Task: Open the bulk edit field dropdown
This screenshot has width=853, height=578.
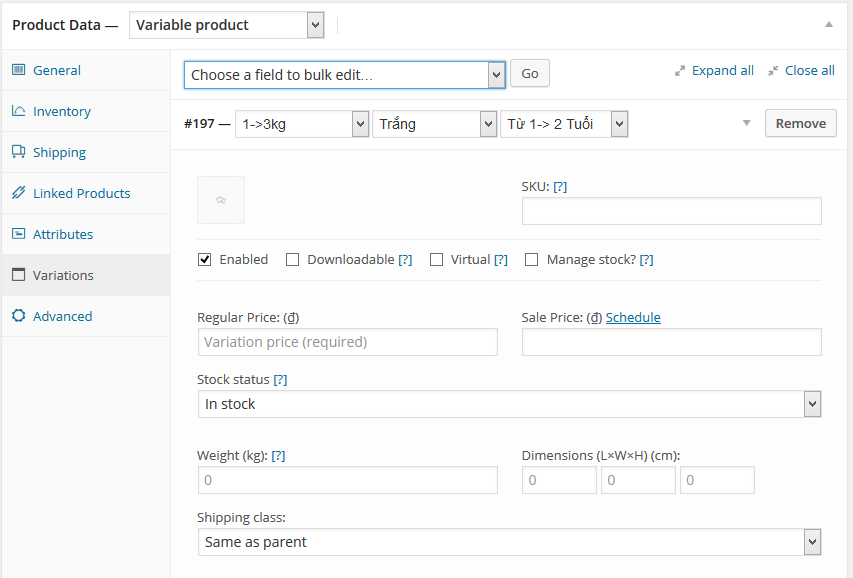Action: [344, 74]
